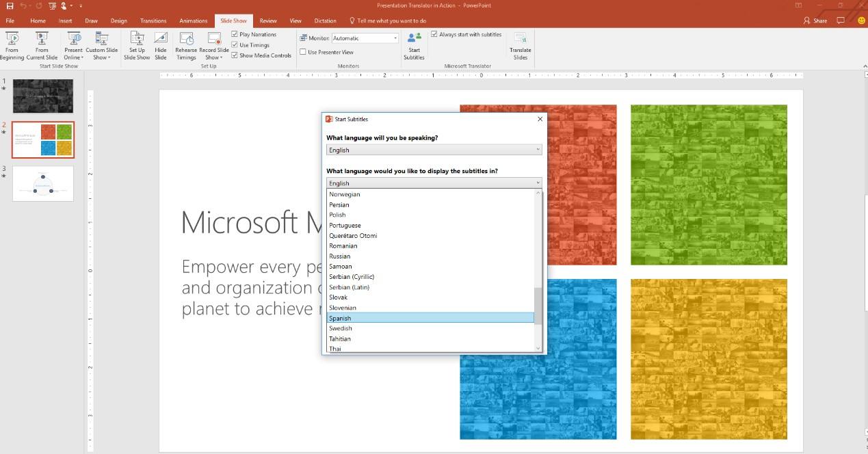Close the Start Subtitles dialog

point(540,118)
